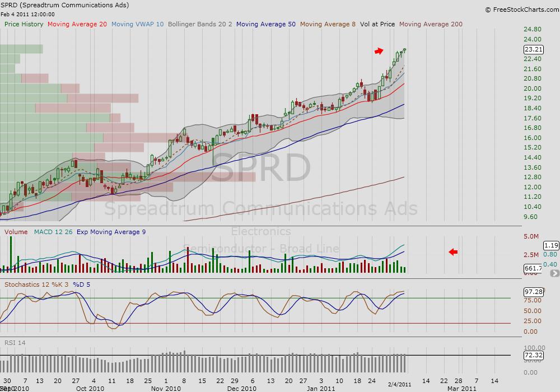This screenshot has width=560, height=392.
Task: Click the Oct 2010 date axis label
Action: 90,389
